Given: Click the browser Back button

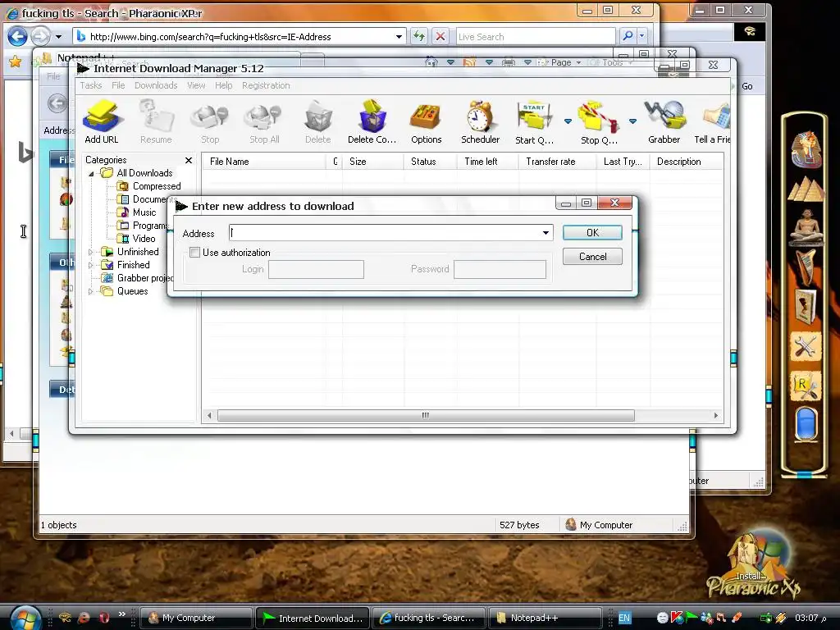Looking at the screenshot, I should 18,36.
